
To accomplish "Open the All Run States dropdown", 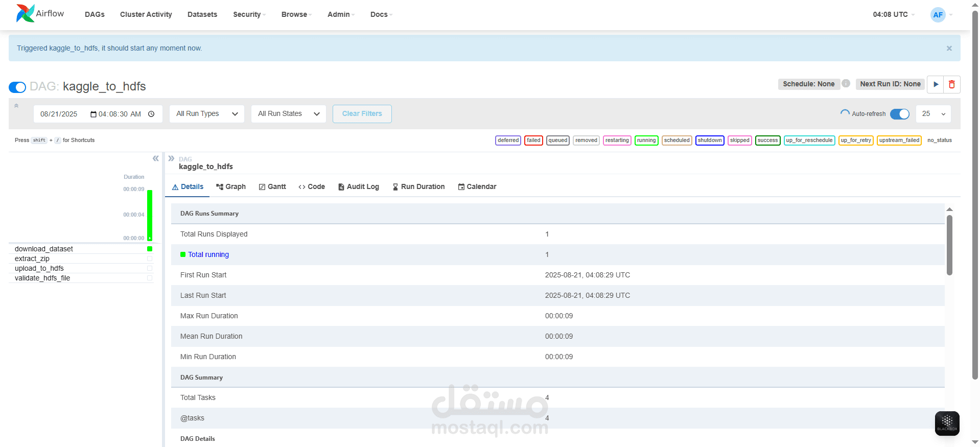I will point(288,114).
